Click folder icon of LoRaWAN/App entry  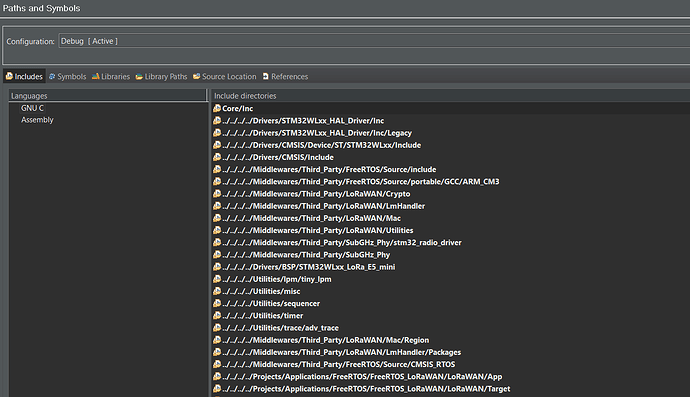pos(217,376)
